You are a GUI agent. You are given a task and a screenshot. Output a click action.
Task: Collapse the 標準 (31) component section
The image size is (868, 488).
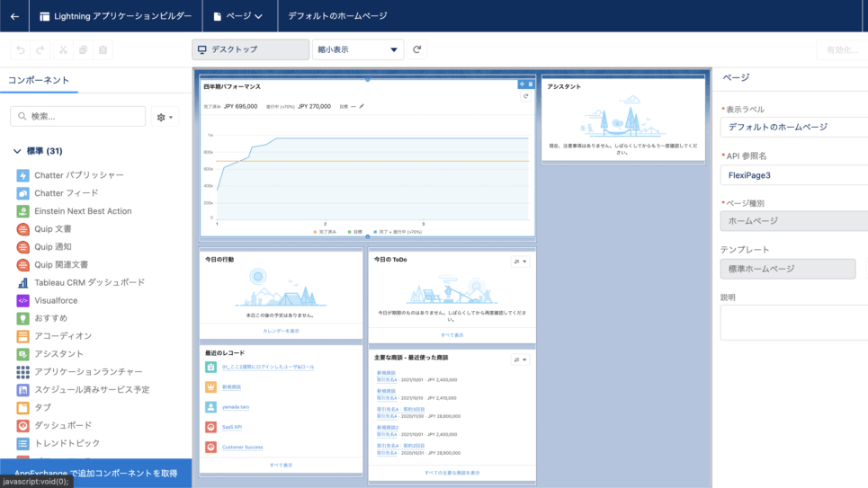(x=17, y=151)
